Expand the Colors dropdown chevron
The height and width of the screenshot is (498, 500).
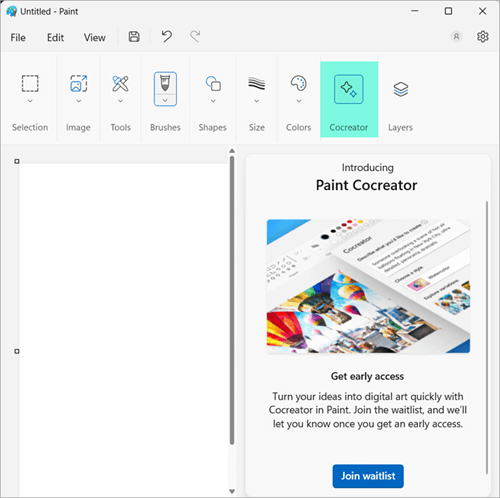299,101
